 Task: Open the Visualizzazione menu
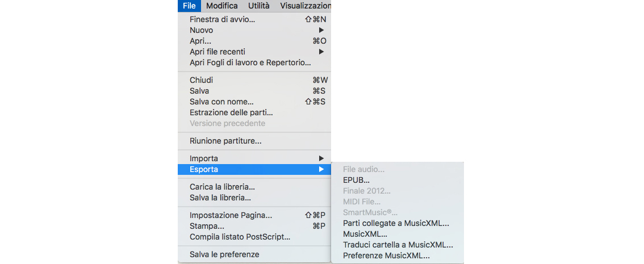[305, 6]
